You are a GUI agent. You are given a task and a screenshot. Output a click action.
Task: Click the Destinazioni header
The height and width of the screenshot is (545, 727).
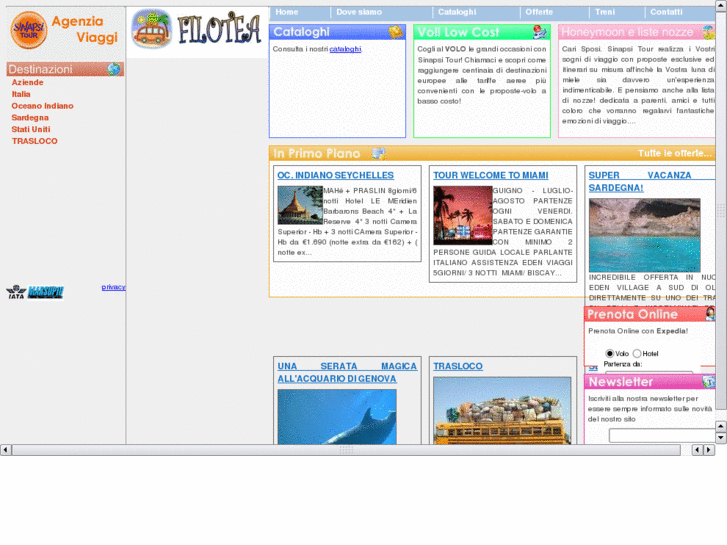pyautogui.click(x=65, y=69)
